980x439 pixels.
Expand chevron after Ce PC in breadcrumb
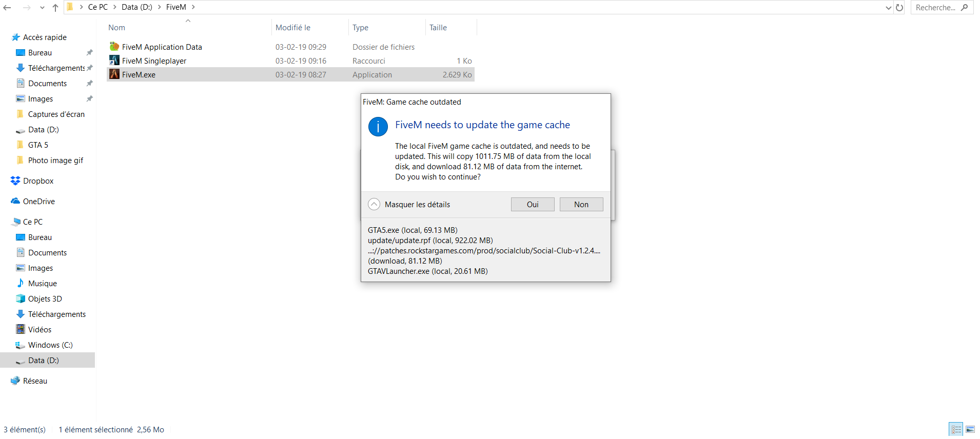tap(115, 7)
